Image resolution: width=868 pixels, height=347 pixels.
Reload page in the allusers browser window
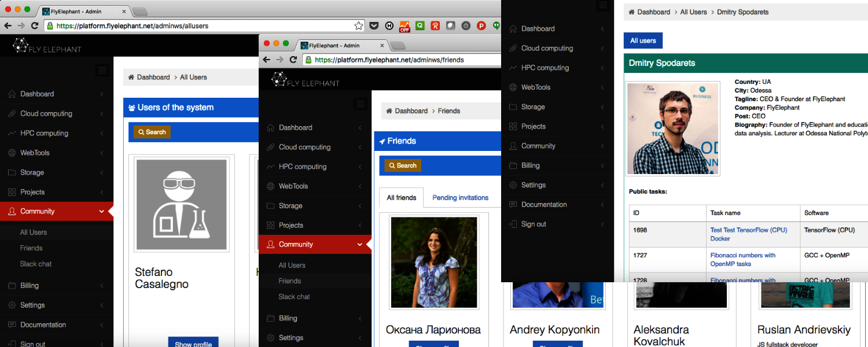pos(35,25)
